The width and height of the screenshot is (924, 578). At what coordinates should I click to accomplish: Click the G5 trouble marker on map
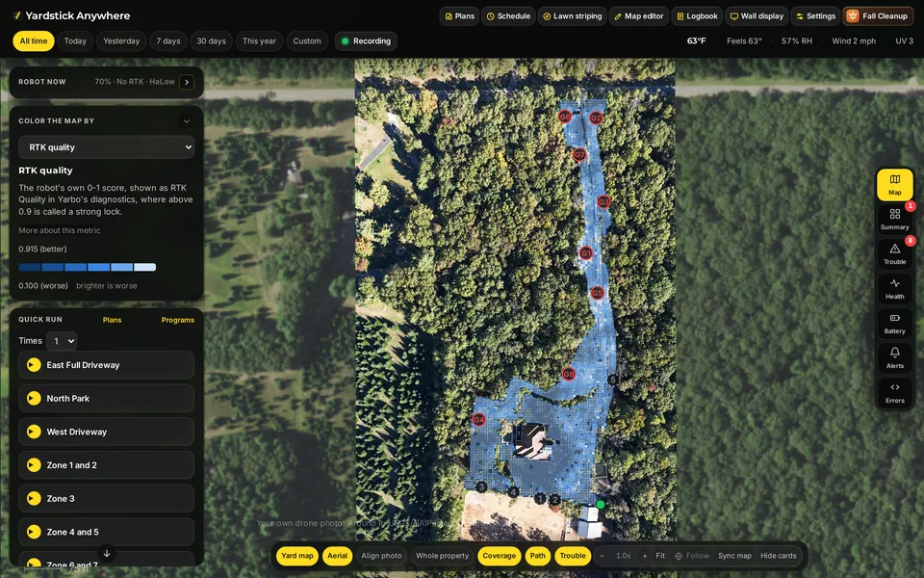pyautogui.click(x=597, y=293)
